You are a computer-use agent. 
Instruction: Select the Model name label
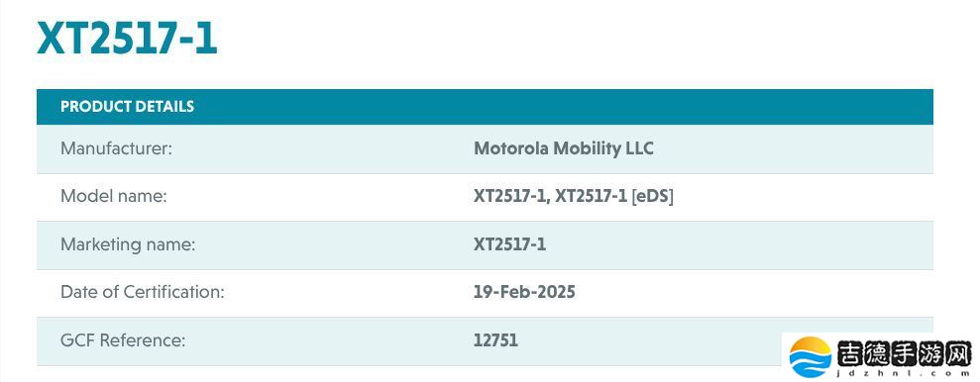(113, 197)
